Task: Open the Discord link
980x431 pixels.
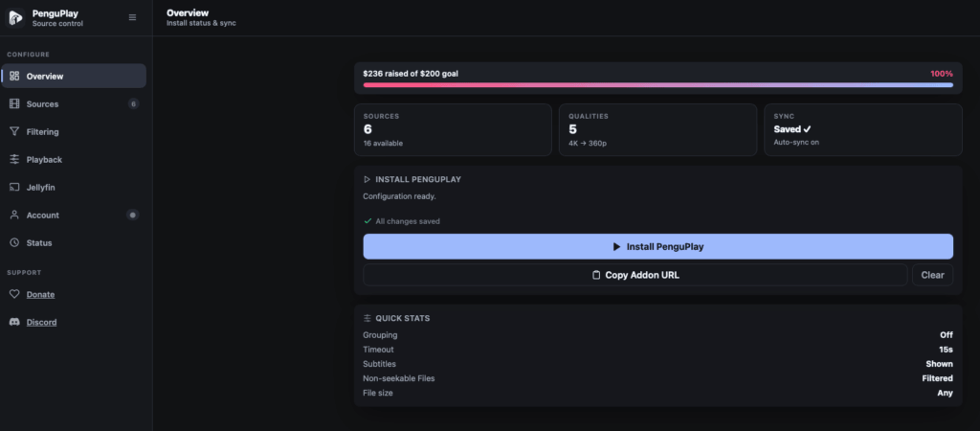Action: point(41,322)
